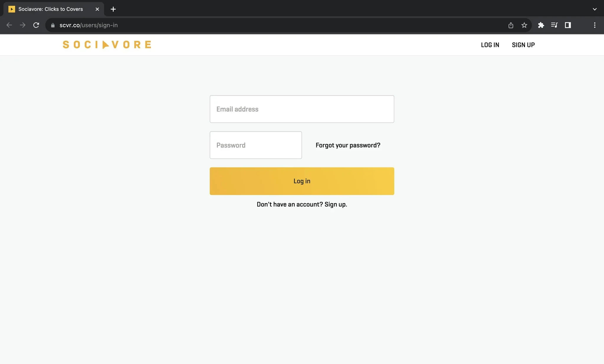Open the Forgot your password link

[x=348, y=145]
